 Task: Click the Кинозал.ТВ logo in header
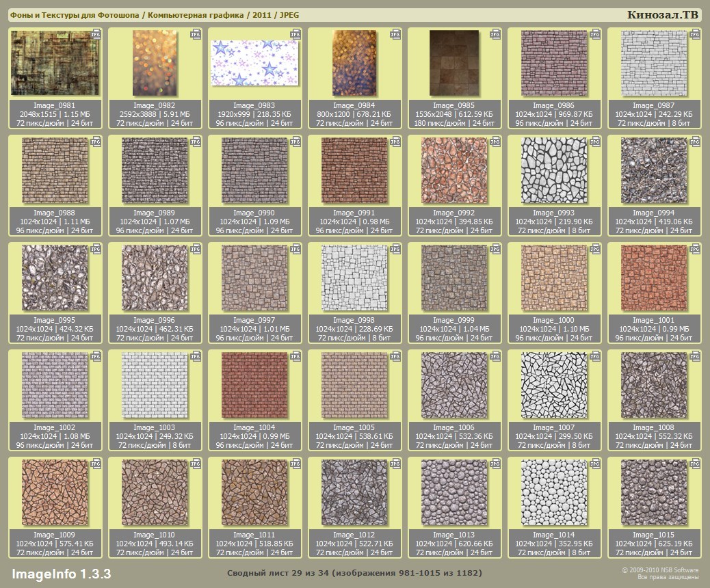click(661, 15)
